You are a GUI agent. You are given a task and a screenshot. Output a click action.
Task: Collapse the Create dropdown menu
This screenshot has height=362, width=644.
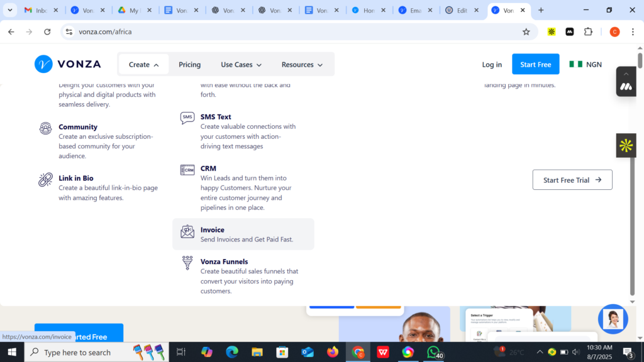143,65
